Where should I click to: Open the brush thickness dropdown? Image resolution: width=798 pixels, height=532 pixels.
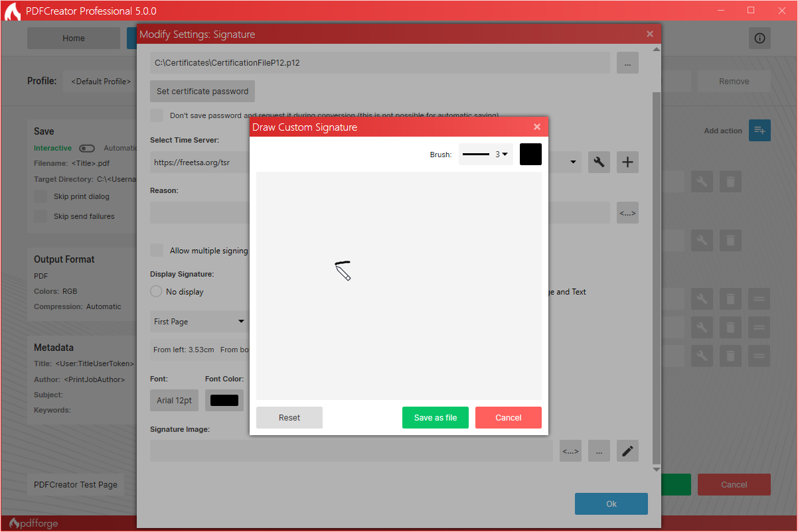pos(485,154)
